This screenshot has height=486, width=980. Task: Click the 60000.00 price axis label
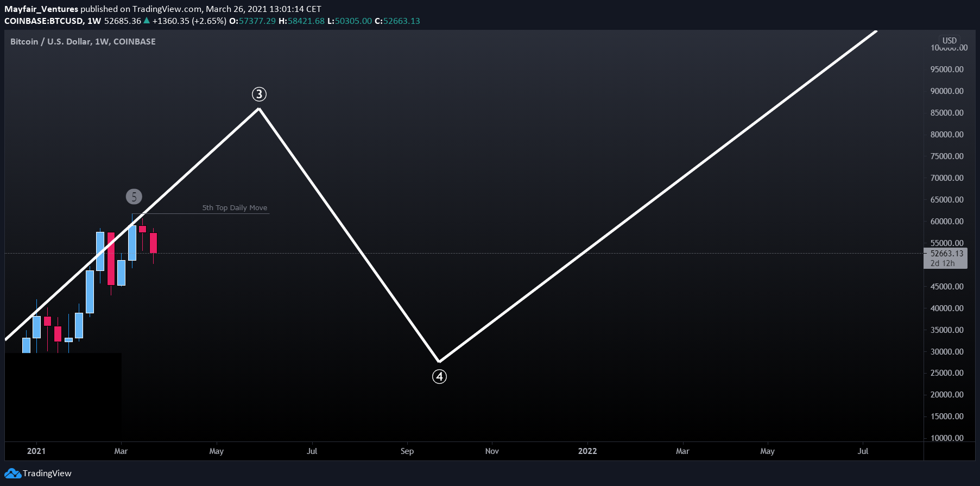tap(947, 222)
